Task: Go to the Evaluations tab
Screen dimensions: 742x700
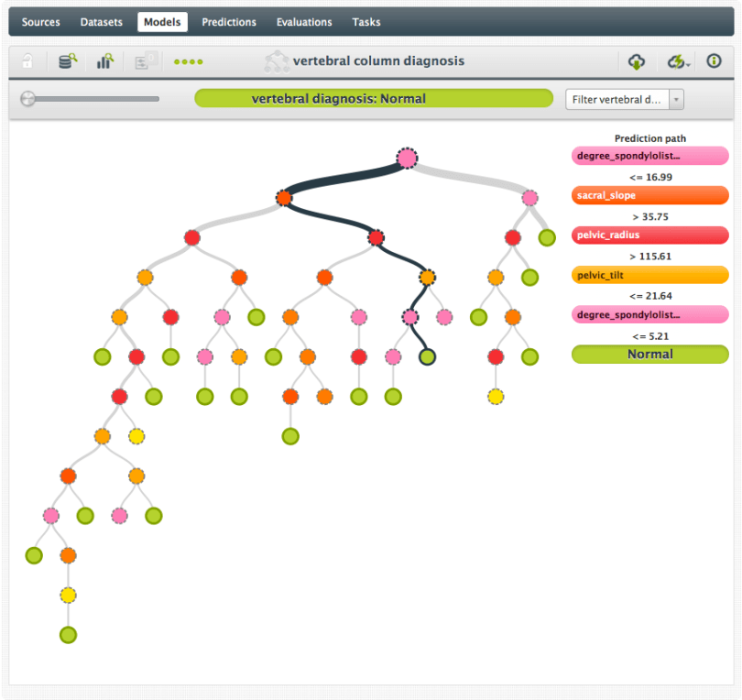Action: (304, 22)
